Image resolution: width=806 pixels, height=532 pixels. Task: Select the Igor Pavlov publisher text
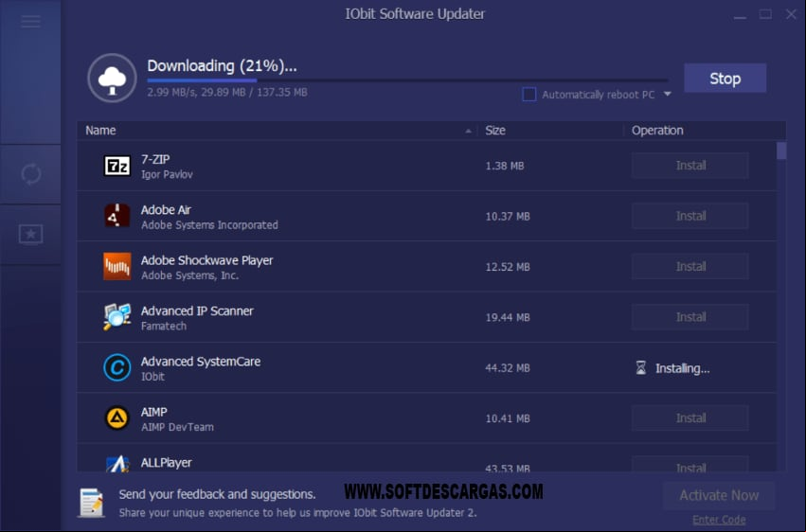(x=167, y=174)
